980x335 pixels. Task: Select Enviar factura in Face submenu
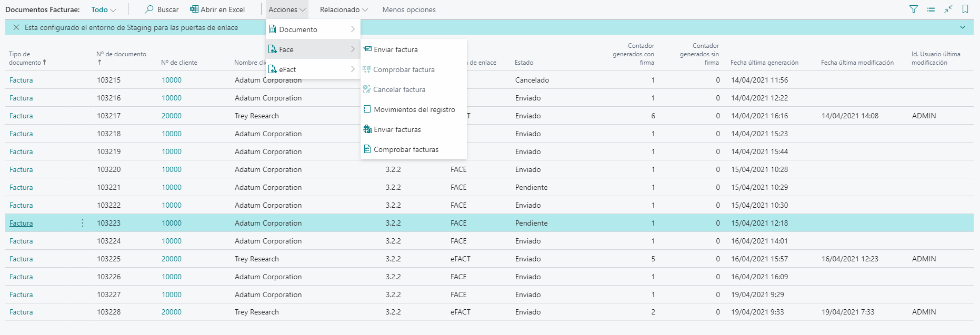pyautogui.click(x=395, y=49)
